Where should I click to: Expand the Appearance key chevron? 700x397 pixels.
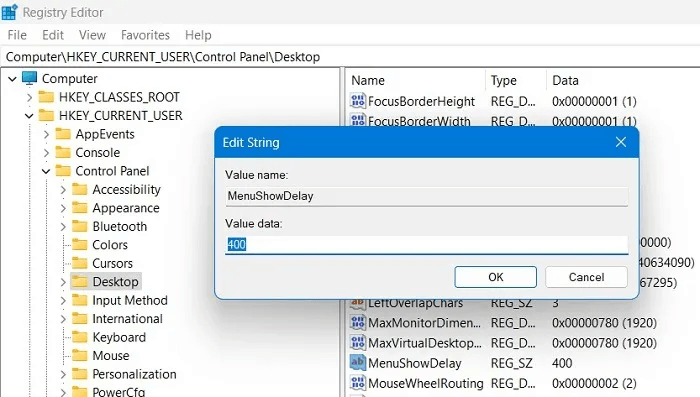63,209
